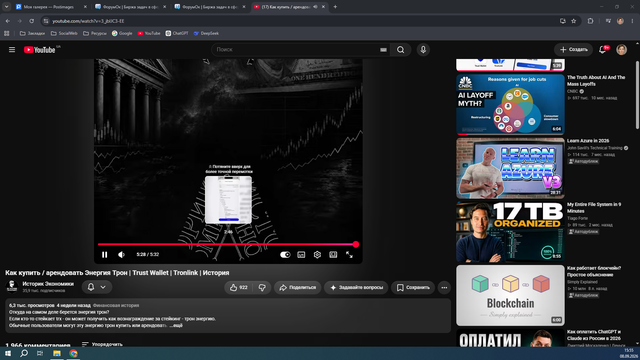The height and width of the screenshot is (360, 640).
Task: Open the Закладки bookmarks folder
Action: [x=32, y=33]
